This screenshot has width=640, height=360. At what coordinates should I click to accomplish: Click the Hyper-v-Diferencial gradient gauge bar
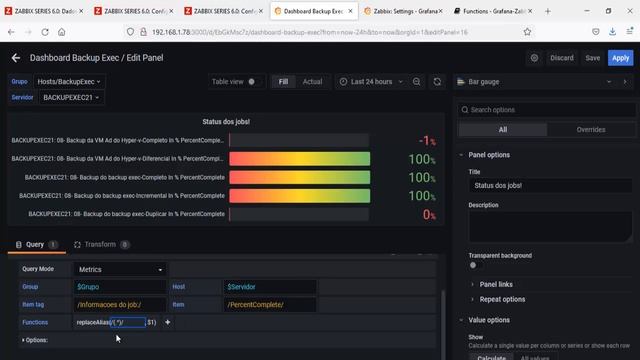click(x=300, y=159)
